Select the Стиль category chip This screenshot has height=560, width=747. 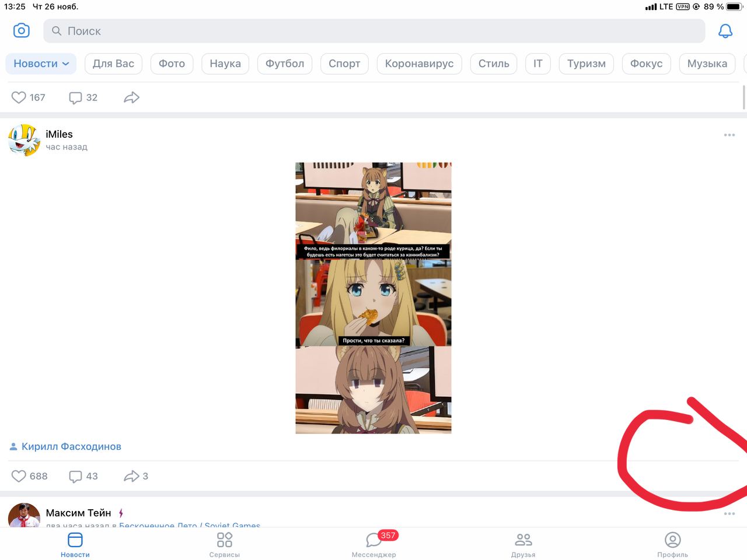point(494,64)
